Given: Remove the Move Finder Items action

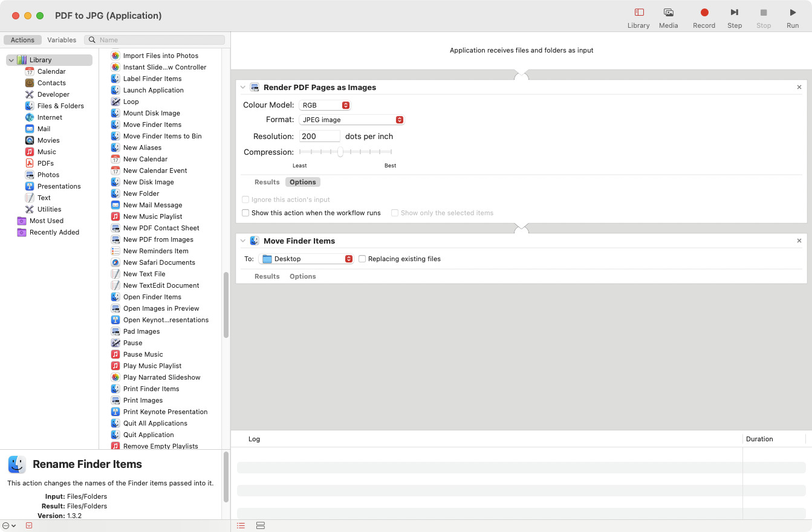Looking at the screenshot, I should pyautogui.click(x=799, y=240).
